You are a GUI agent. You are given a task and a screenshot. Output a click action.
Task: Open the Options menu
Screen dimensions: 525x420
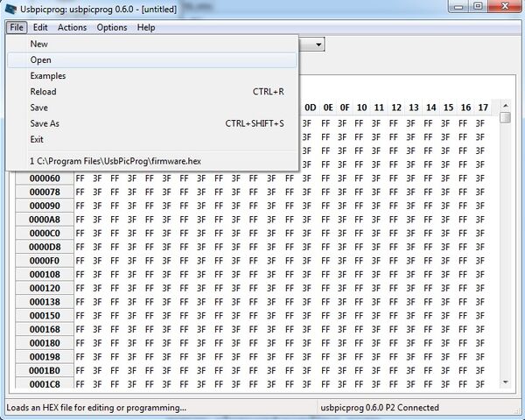point(112,27)
